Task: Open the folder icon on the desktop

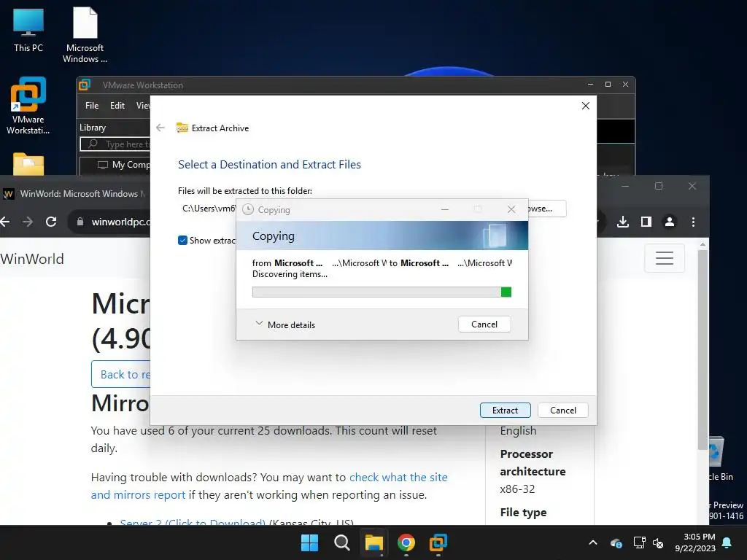Action: tap(28, 164)
